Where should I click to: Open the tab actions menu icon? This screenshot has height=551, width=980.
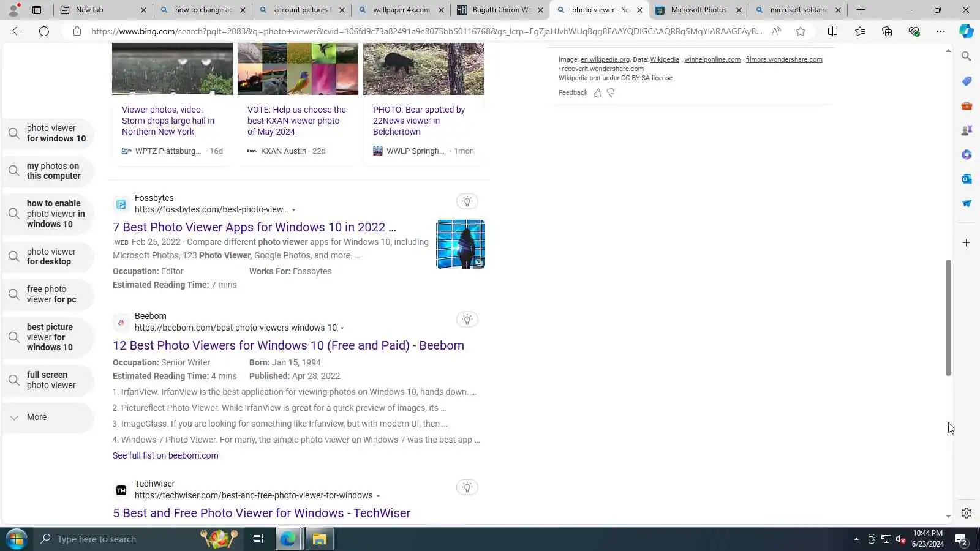(37, 10)
